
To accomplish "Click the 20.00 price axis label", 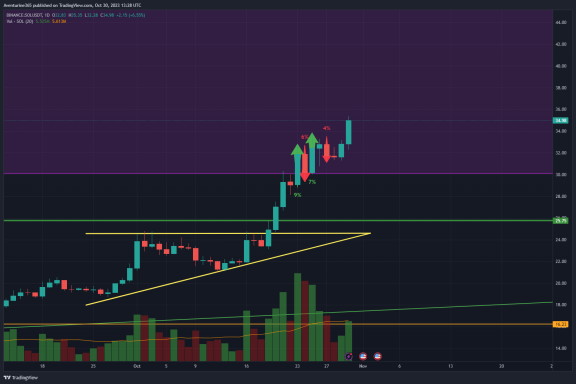I will 561,283.
